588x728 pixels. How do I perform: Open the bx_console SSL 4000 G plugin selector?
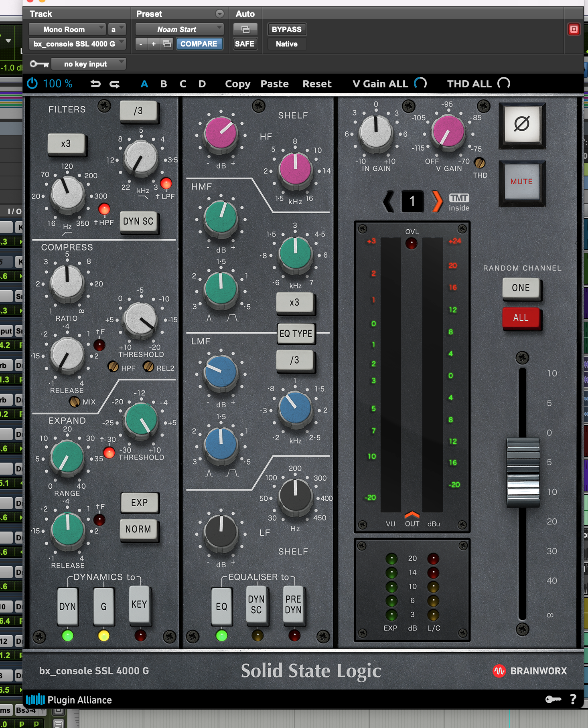click(x=77, y=44)
